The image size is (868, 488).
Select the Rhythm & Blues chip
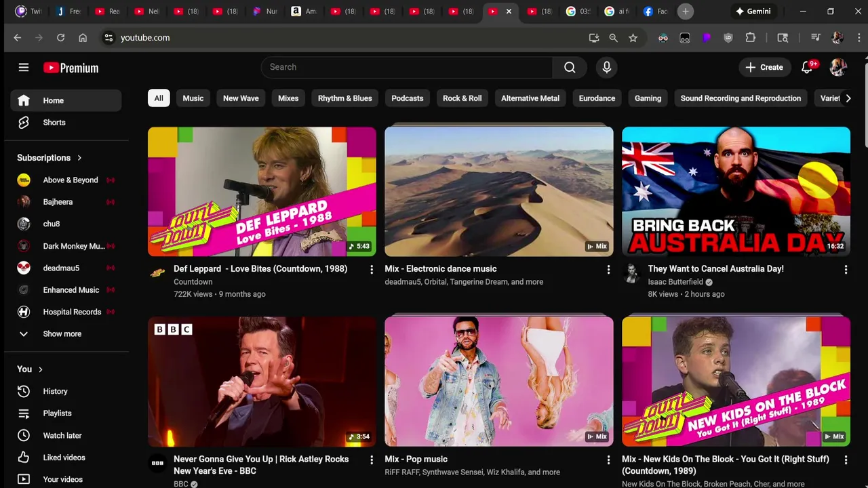tap(345, 98)
